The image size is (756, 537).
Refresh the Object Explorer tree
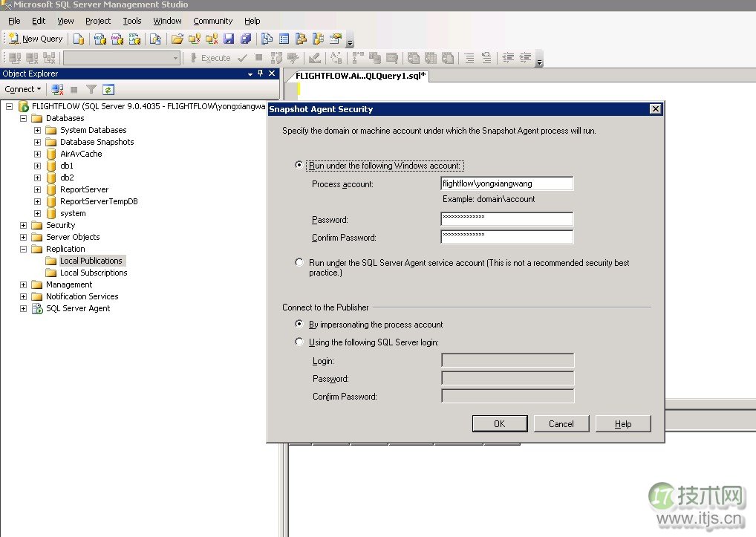[108, 89]
